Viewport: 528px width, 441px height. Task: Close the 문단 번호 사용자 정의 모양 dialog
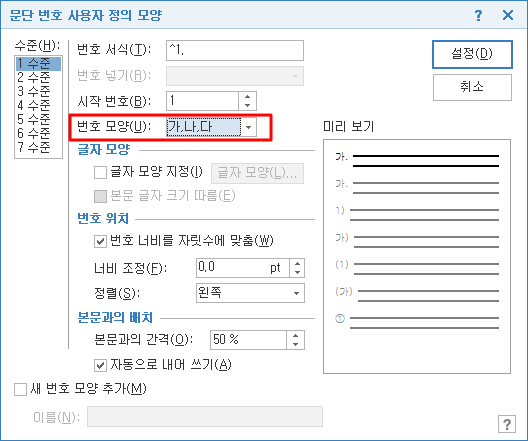pyautogui.click(x=508, y=15)
